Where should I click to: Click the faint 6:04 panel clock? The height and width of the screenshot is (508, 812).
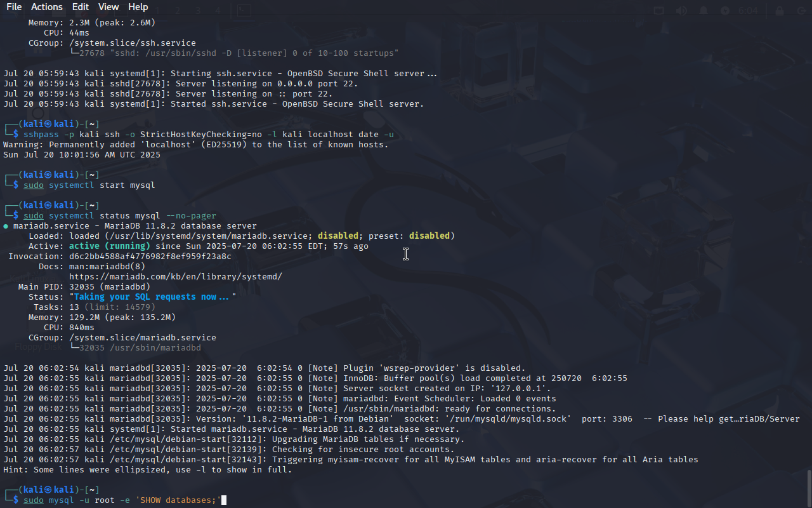749,11
